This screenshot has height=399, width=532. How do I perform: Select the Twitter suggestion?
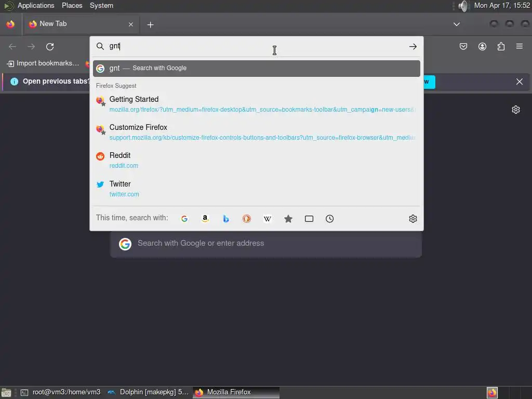tap(257, 189)
